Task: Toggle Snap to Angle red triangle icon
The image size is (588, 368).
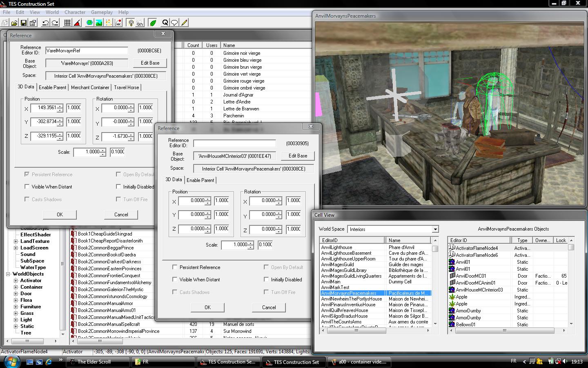Action: point(77,23)
